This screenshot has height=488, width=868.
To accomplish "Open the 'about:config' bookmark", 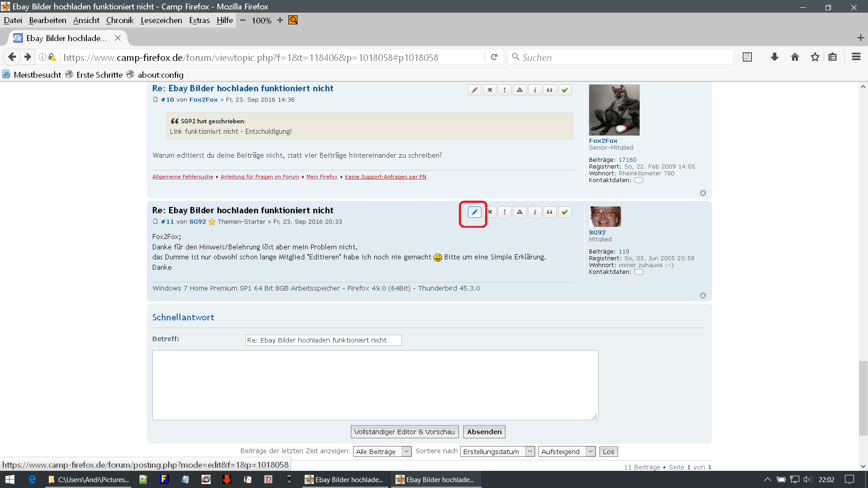I will point(155,75).
